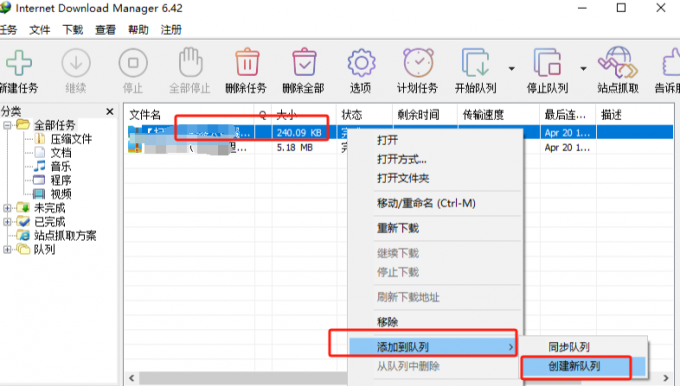680x386 pixels.
Task: Open the 任务 menu
Action: tap(8, 30)
